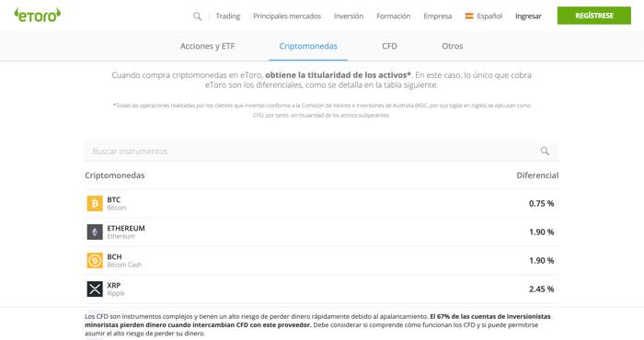This screenshot has height=340, width=644.
Task: Click the XRP instrument name
Action: 114,285
